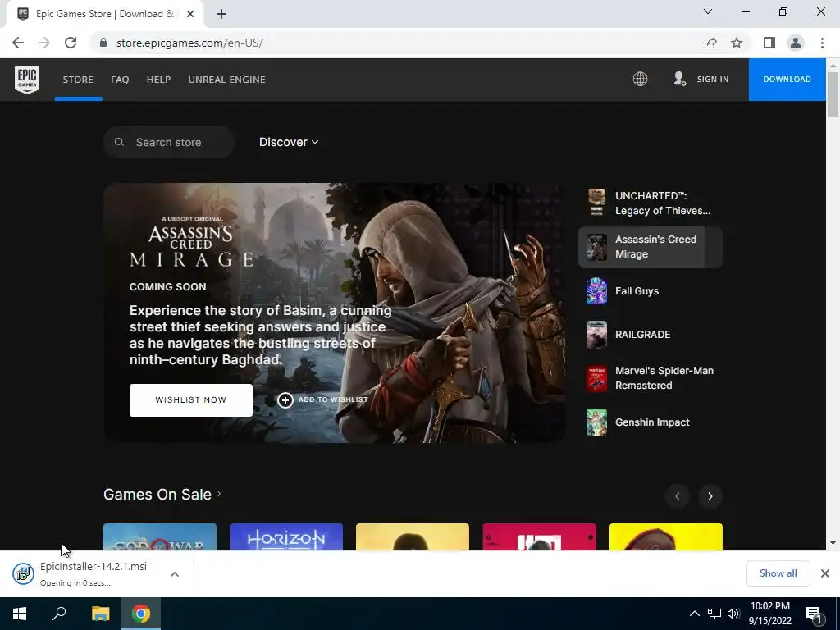Open the Horizon sale card

pyautogui.click(x=286, y=536)
